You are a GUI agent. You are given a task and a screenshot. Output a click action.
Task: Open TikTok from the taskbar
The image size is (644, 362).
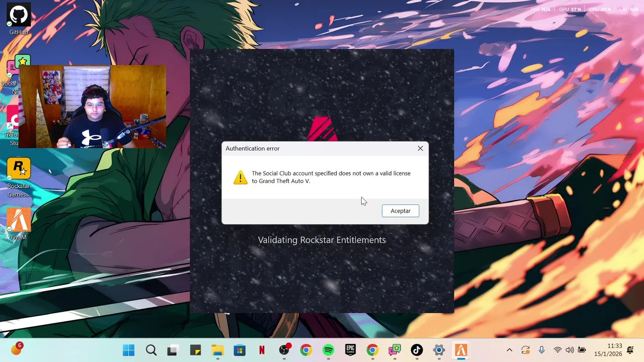(417, 350)
